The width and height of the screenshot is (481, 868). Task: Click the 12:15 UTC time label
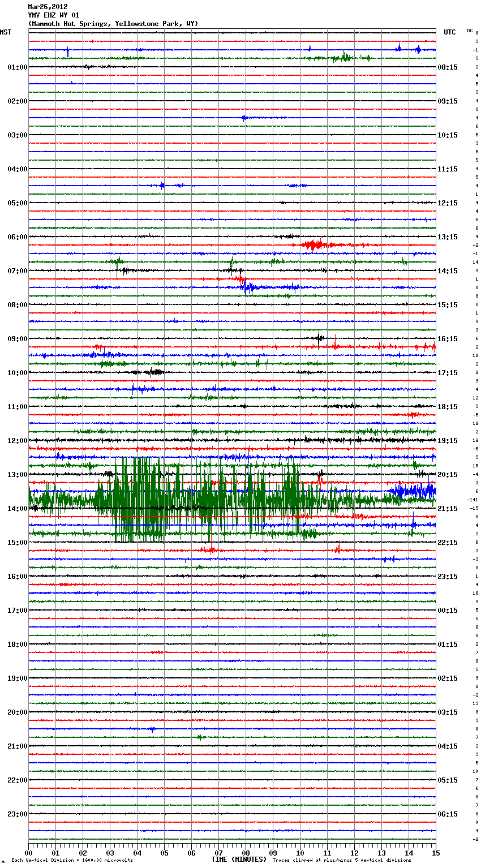tap(448, 203)
